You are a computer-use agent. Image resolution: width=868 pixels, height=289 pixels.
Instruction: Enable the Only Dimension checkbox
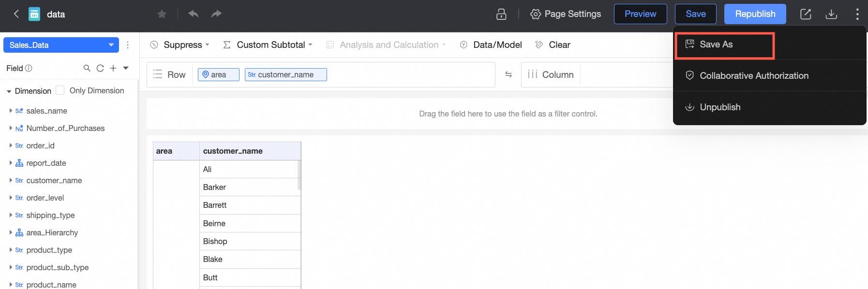pos(60,90)
